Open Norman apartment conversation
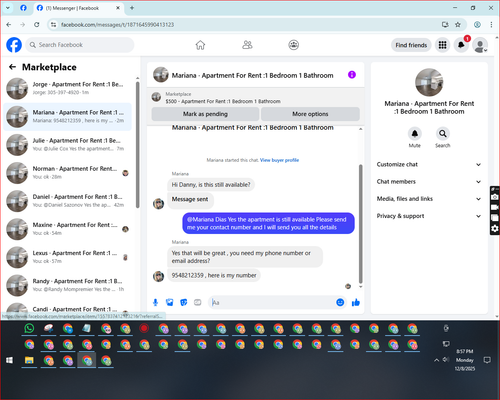The height and width of the screenshot is (400, 500). pos(68,173)
